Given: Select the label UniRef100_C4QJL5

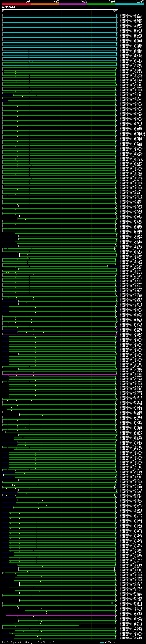Looking at the screenshot, I should coord(131,406).
